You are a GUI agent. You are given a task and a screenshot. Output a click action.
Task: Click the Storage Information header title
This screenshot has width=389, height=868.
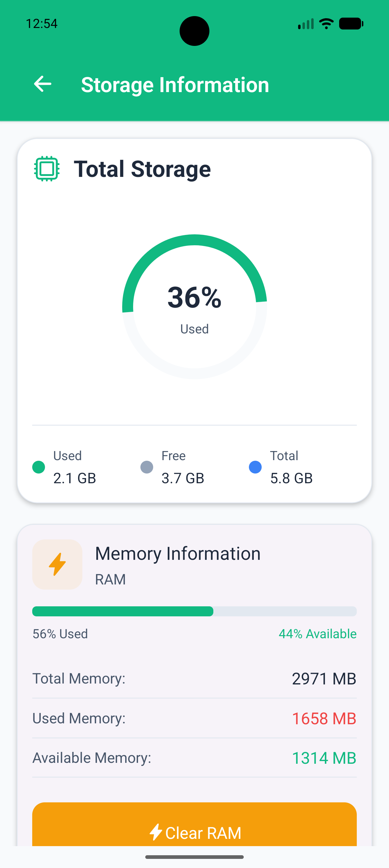pos(175,84)
